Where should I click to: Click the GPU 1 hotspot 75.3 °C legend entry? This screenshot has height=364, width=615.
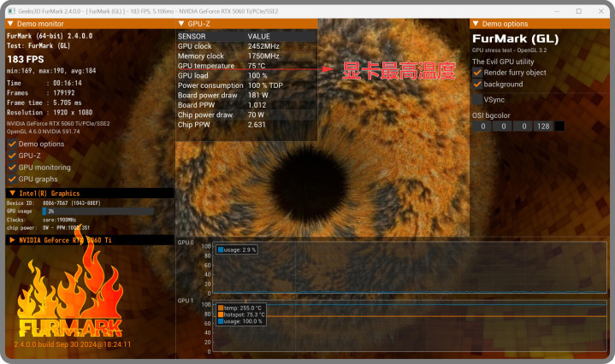pos(241,314)
